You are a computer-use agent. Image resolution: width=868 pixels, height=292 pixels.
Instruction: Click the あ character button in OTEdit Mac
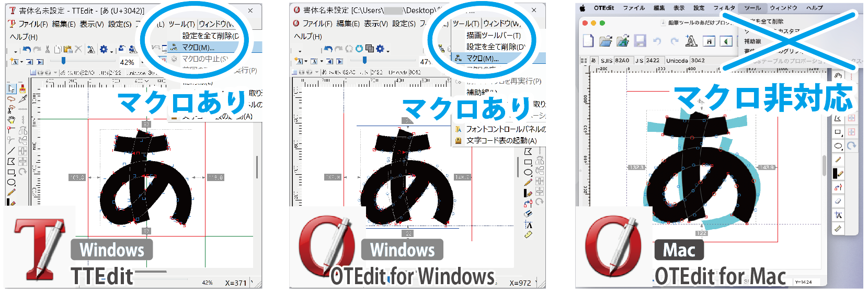[593, 60]
